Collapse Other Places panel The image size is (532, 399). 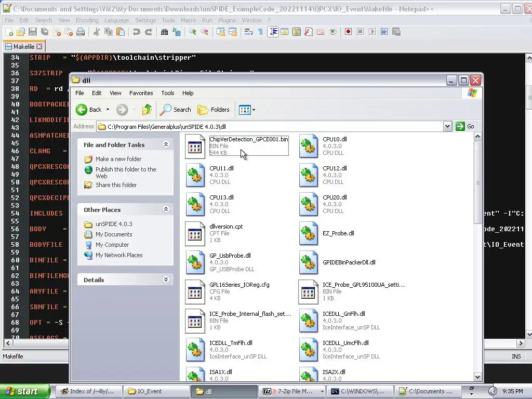pos(166,209)
